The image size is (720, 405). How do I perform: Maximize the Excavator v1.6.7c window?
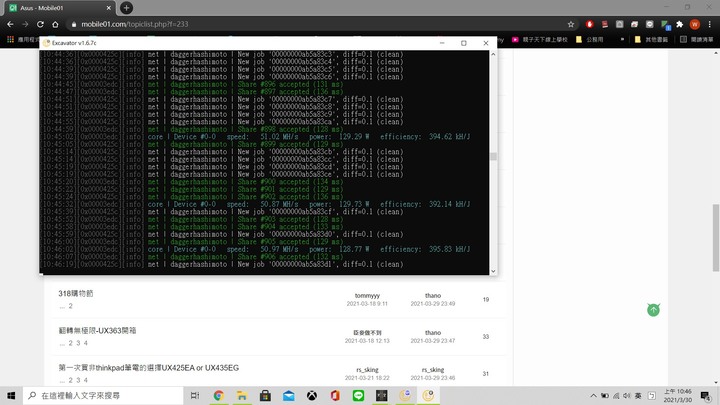464,43
